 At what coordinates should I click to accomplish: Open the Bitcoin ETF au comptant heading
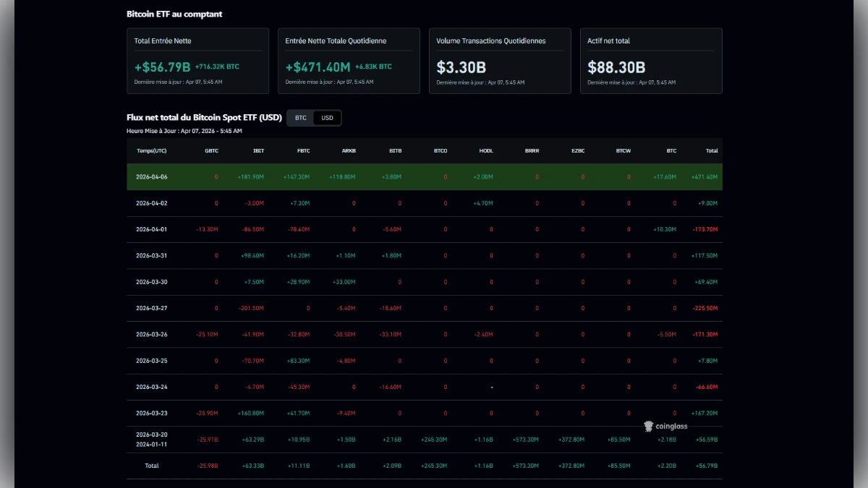[174, 14]
